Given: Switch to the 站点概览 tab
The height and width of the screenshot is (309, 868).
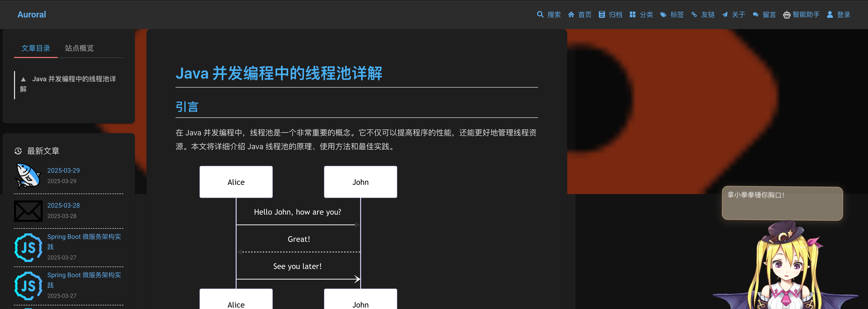Looking at the screenshot, I should pyautogui.click(x=79, y=48).
